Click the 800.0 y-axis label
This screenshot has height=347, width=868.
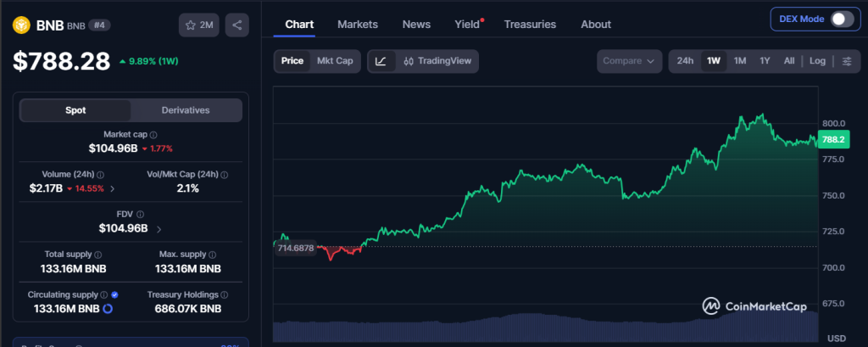[834, 123]
